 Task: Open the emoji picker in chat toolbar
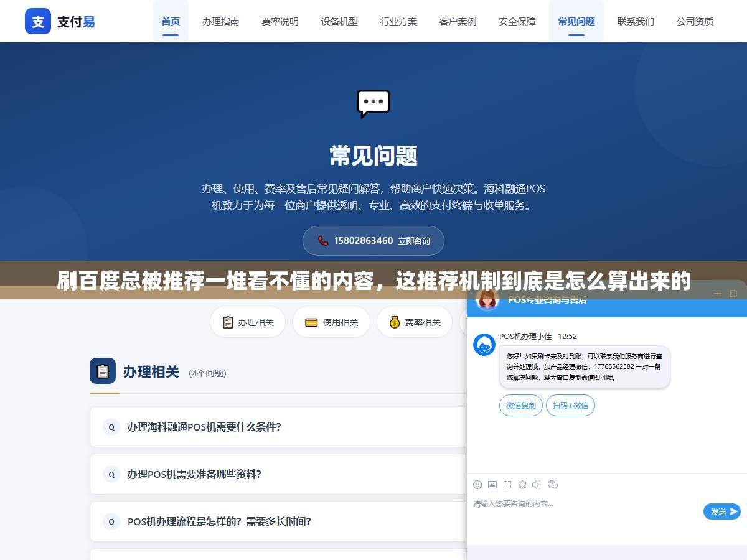coord(477,485)
